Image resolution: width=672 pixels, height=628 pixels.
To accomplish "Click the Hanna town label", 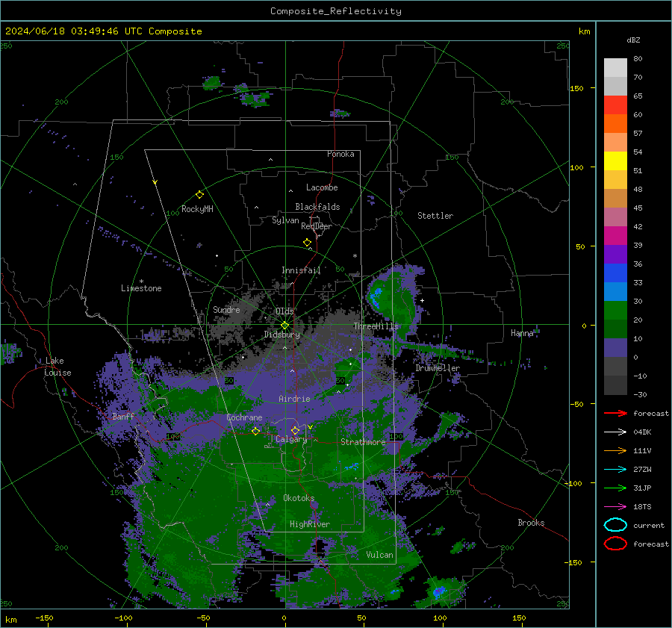I will pos(522,333).
